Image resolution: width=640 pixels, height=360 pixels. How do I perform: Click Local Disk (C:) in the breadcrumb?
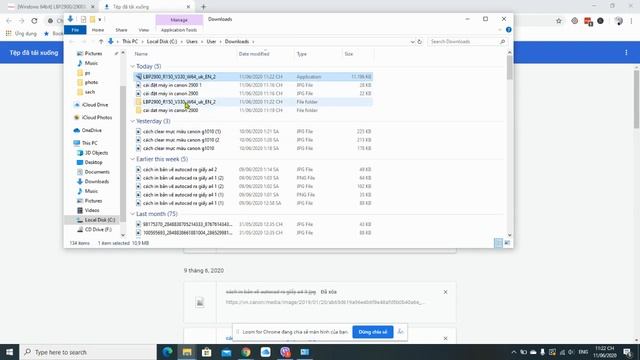tap(162, 42)
